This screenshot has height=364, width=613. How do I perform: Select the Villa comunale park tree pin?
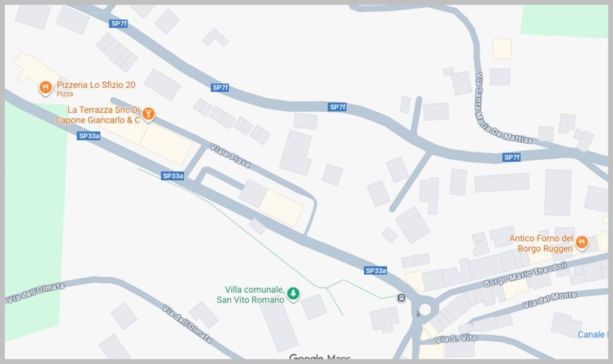click(293, 293)
